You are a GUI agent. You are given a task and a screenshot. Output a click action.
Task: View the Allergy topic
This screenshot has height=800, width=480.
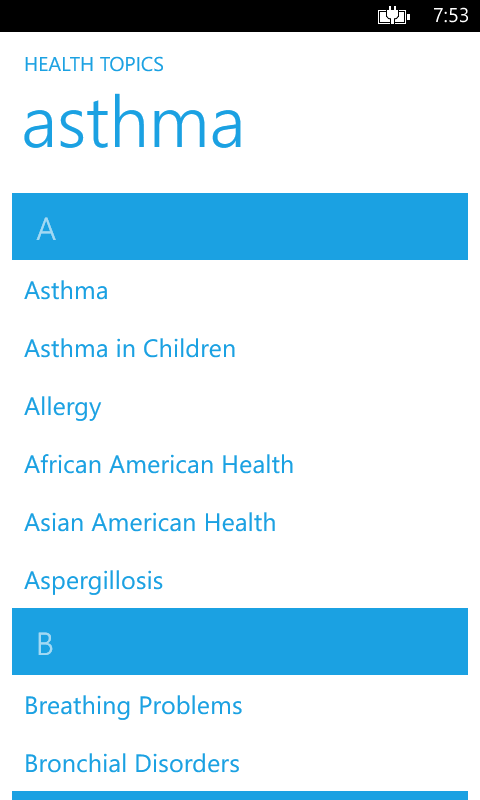click(63, 408)
